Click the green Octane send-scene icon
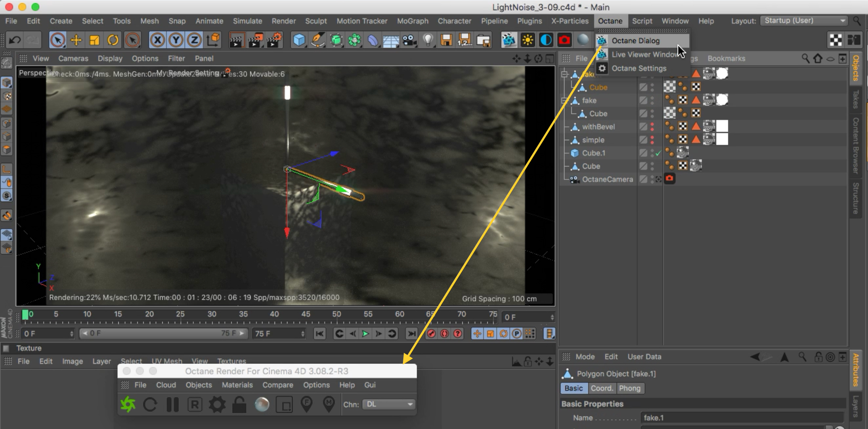This screenshot has height=429, width=868. tap(128, 404)
